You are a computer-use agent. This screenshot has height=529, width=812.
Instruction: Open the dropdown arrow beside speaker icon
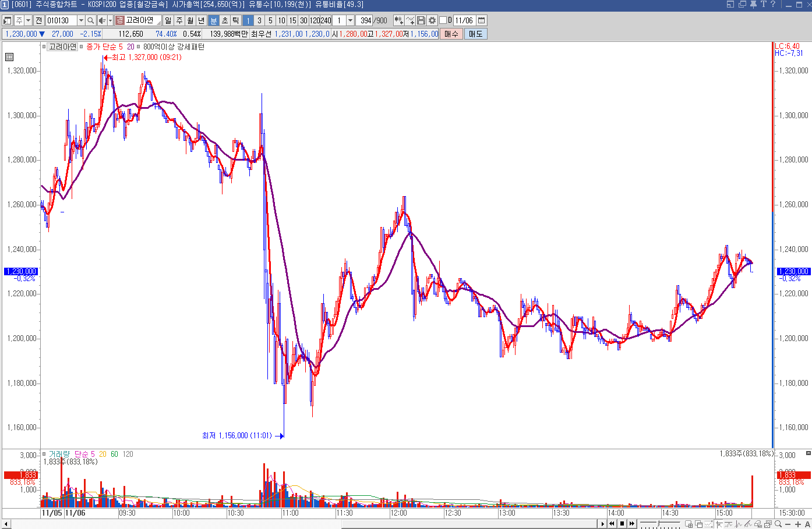tap(110, 20)
